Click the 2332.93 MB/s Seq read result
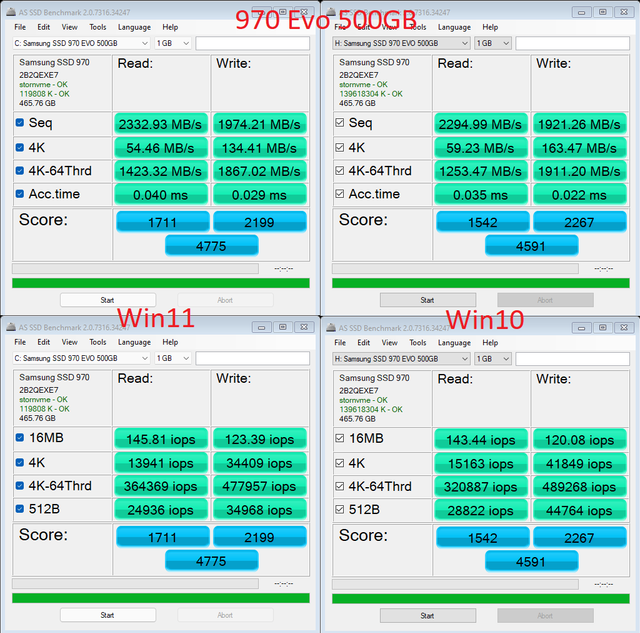The width and height of the screenshot is (640, 633). click(161, 124)
